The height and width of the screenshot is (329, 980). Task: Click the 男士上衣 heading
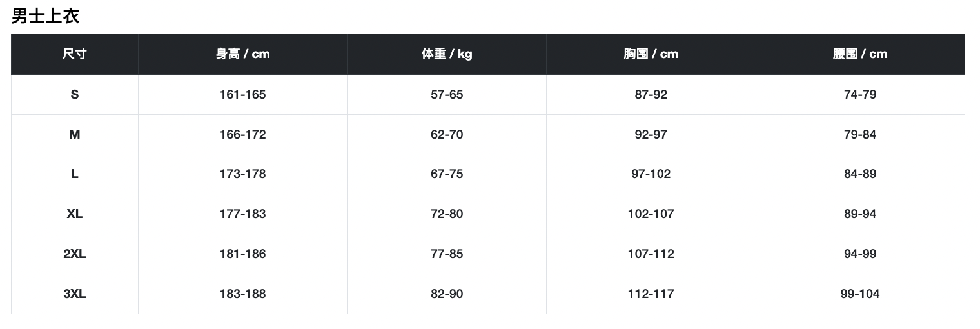click(x=45, y=16)
